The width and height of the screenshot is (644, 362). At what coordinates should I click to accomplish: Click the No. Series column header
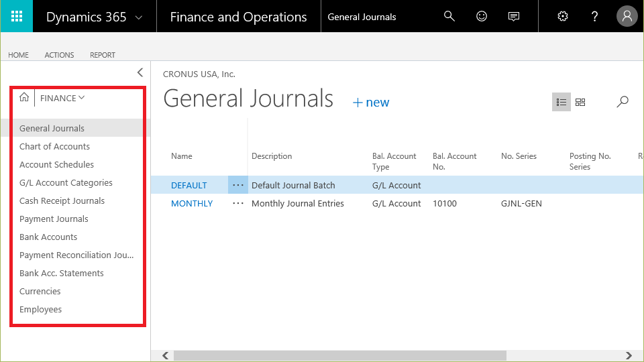(519, 156)
